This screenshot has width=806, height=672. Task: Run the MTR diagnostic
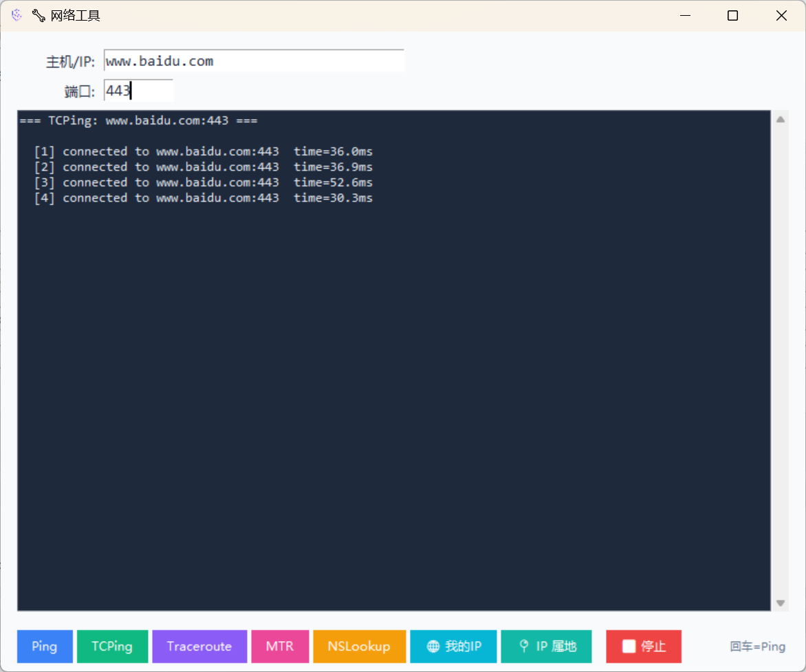(x=280, y=647)
